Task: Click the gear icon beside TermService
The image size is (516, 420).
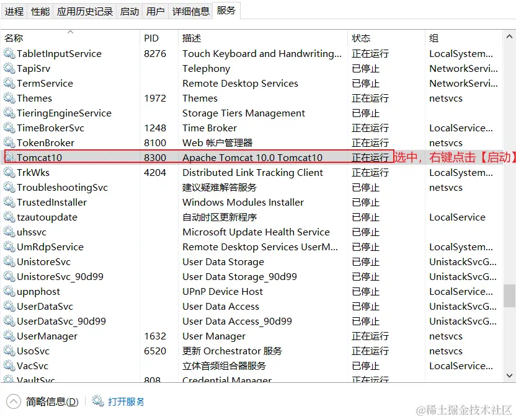Action: 9,83
